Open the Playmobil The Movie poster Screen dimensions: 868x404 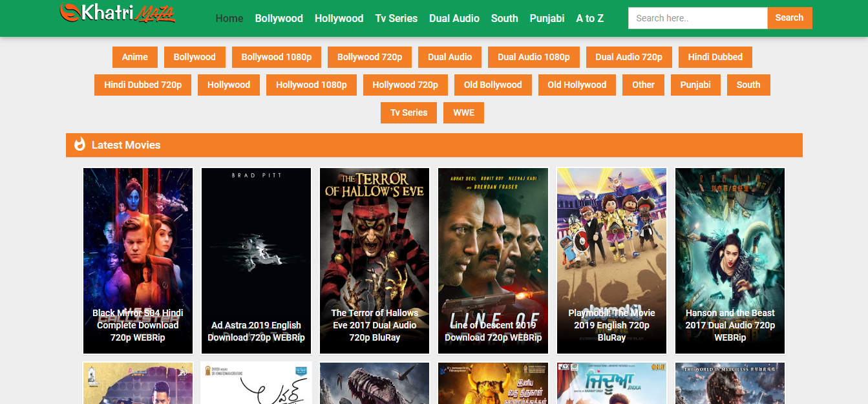click(611, 260)
